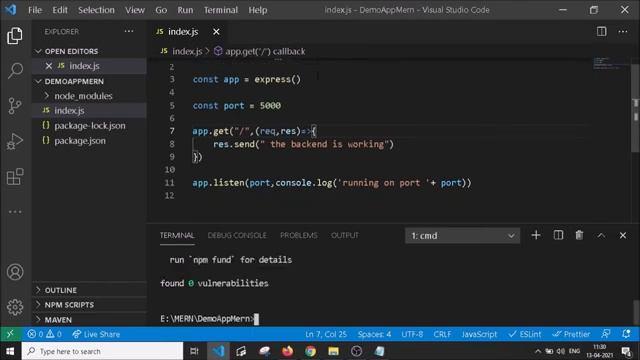The image size is (640, 360).
Task: Click ESLint status bar item
Action: click(x=525, y=334)
